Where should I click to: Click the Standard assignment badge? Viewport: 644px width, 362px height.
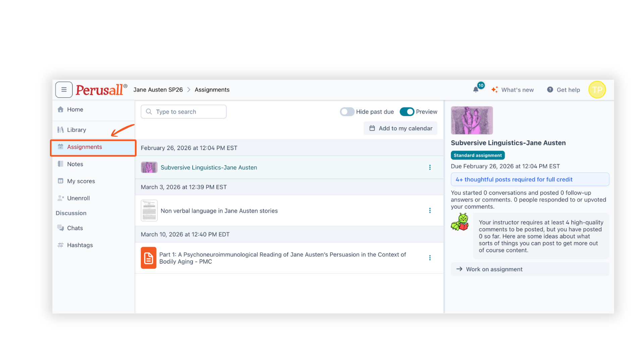(x=478, y=155)
